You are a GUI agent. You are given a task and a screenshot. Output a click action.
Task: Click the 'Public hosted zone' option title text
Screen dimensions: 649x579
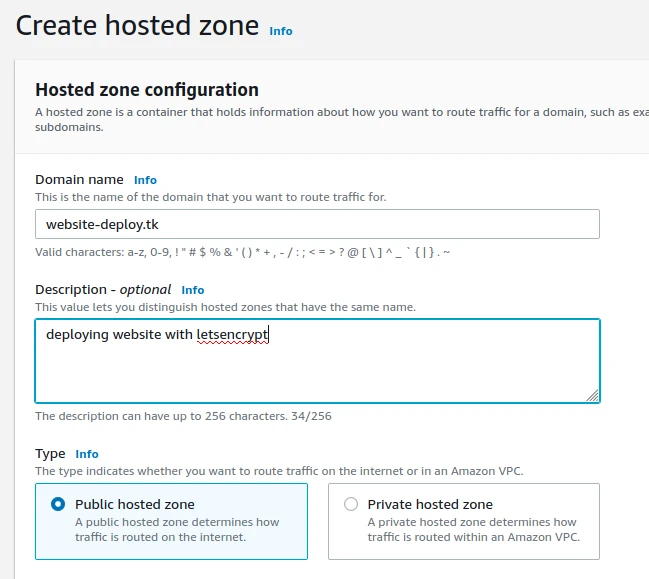(x=135, y=505)
